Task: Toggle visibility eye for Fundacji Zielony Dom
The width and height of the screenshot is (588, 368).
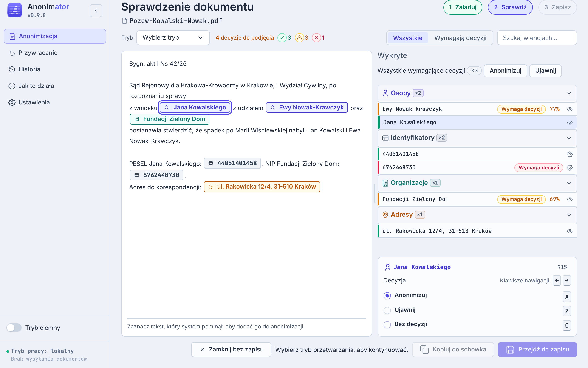Action: tap(570, 199)
